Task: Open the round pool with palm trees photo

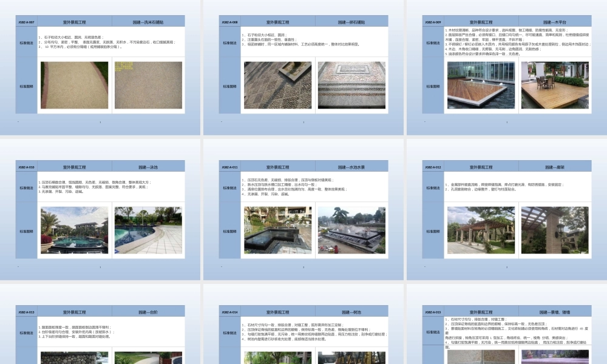Action: pyautogui.click(x=74, y=230)
